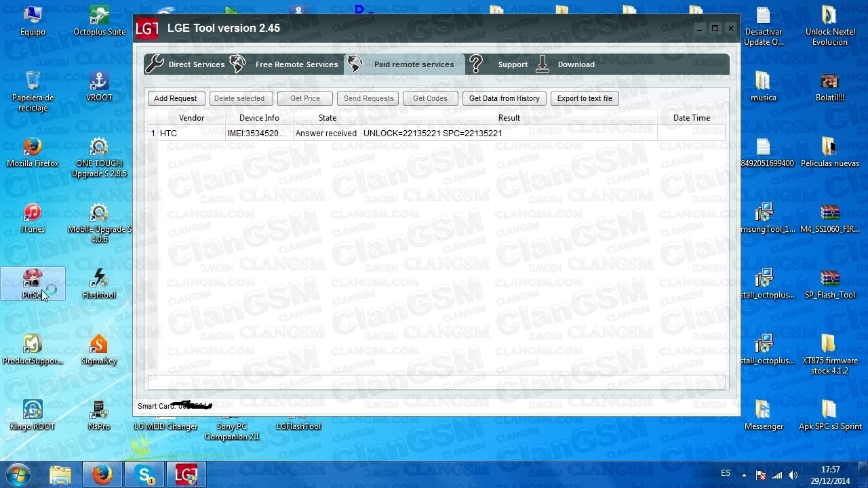Click the LGE Tool logo in title bar
The image size is (868, 488).
(147, 28)
